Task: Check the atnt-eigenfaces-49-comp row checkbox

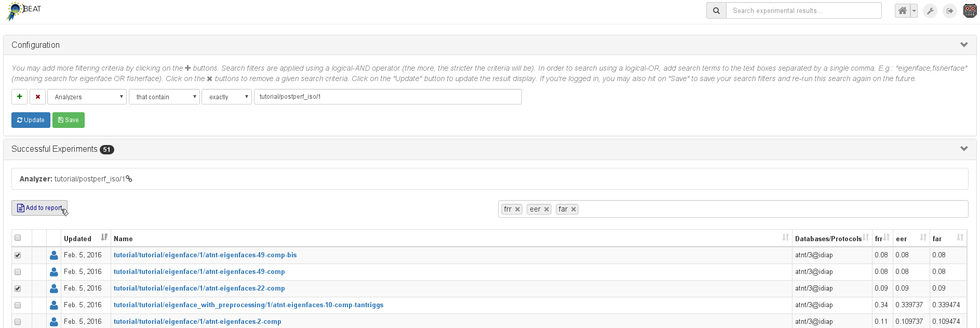Action: [x=18, y=272]
